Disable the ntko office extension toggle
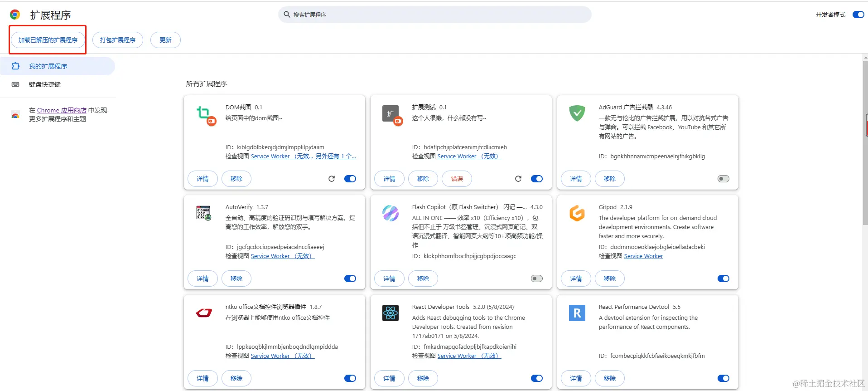 350,378
